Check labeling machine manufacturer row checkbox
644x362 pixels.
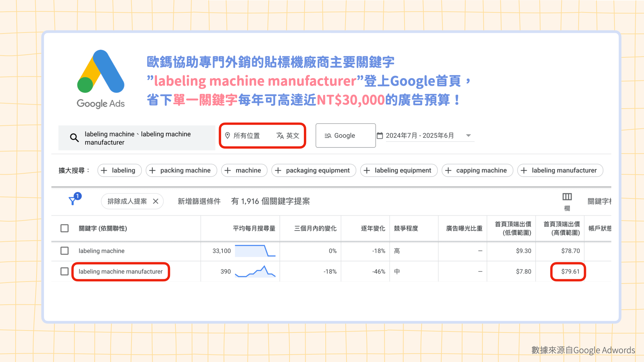coord(64,271)
